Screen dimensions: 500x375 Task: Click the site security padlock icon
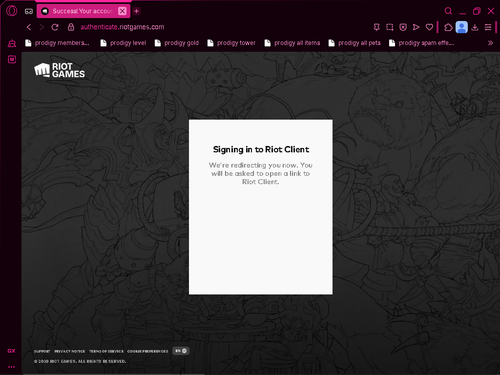point(71,27)
